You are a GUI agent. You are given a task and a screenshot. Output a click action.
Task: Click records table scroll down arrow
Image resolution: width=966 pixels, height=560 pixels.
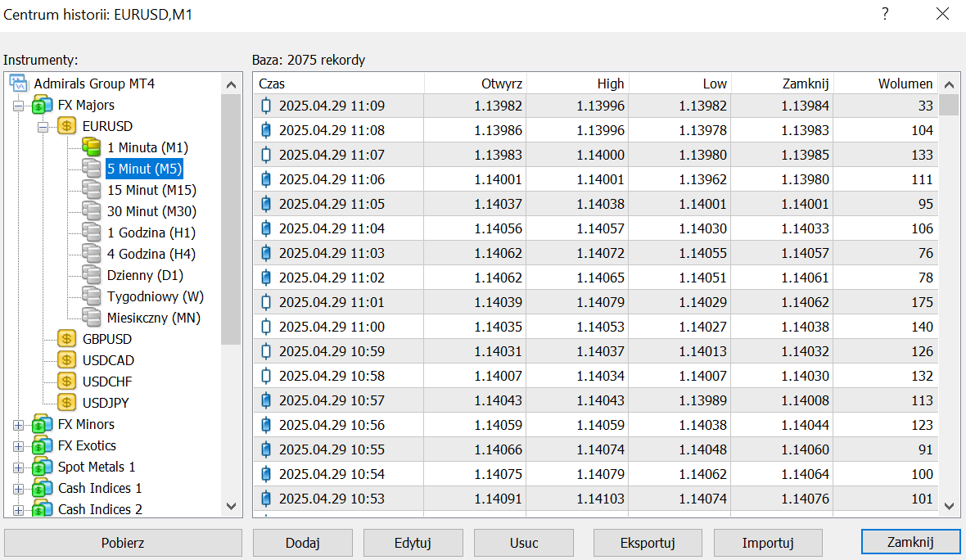949,507
